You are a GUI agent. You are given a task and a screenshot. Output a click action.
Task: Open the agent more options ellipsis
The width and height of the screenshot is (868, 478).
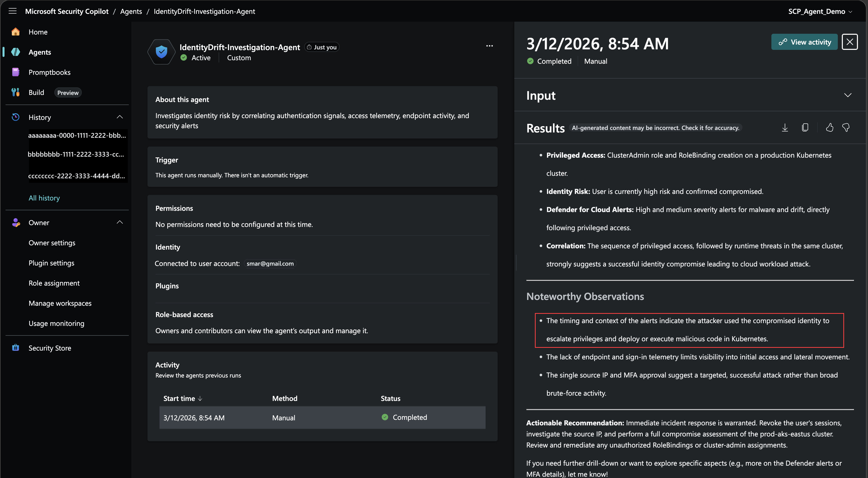coord(489,46)
